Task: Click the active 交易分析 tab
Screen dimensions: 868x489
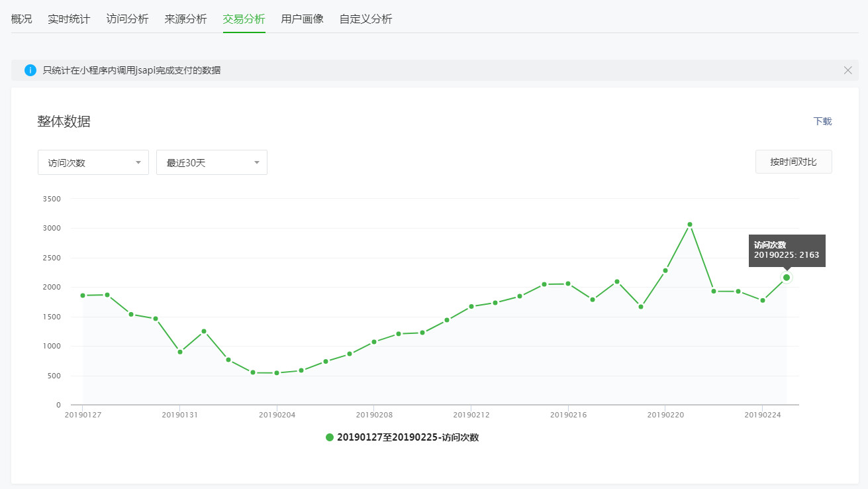Action: point(244,19)
